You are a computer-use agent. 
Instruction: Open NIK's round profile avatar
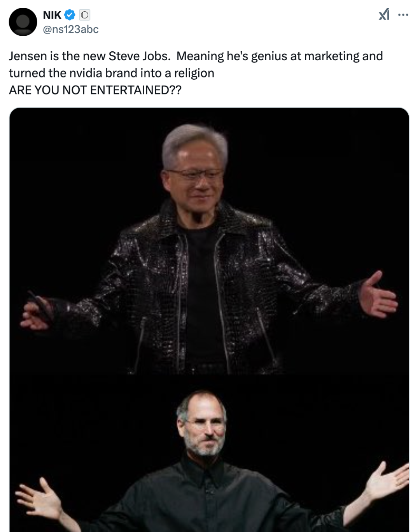[x=23, y=22]
